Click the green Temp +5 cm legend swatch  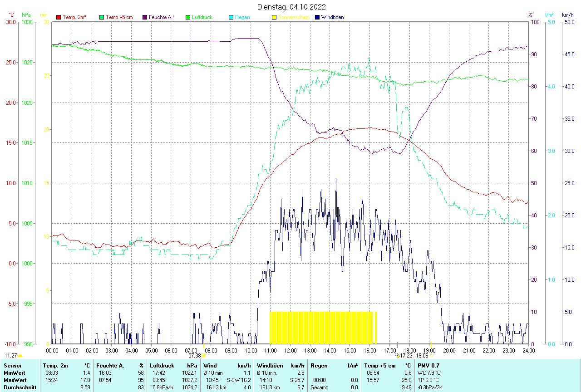tap(102, 17)
